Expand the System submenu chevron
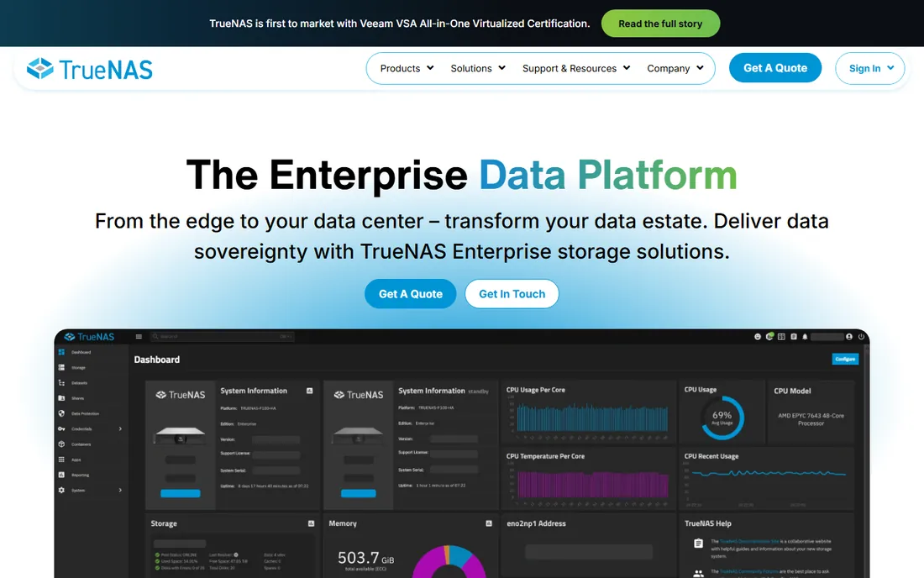Viewport: 924px width, 578px height. coord(120,490)
